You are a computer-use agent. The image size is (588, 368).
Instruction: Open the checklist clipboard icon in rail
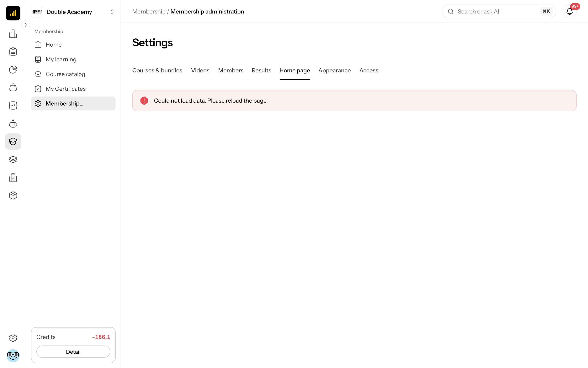pyautogui.click(x=13, y=52)
